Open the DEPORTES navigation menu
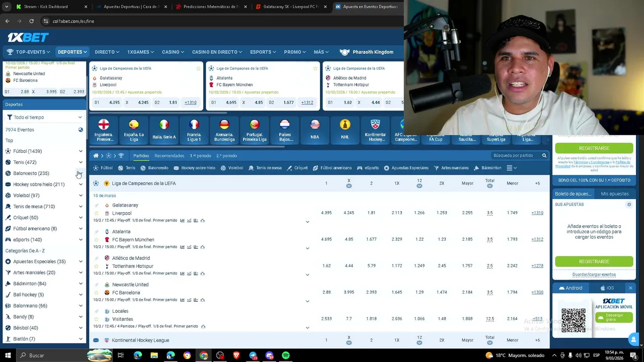 coord(72,52)
